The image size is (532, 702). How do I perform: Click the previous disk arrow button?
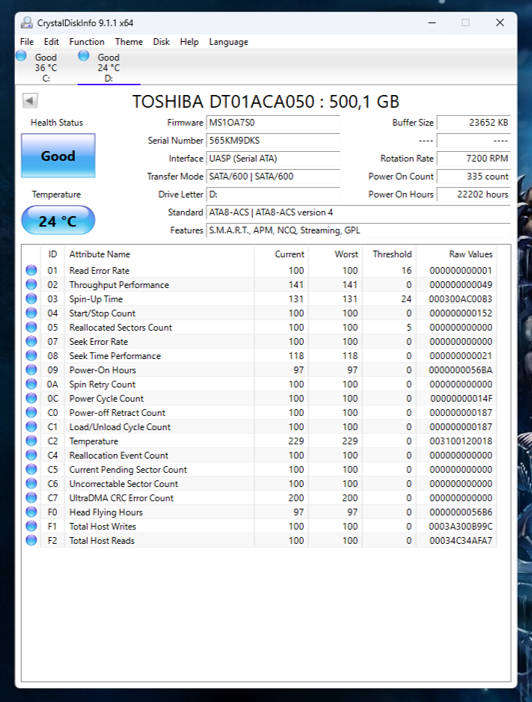(x=30, y=101)
